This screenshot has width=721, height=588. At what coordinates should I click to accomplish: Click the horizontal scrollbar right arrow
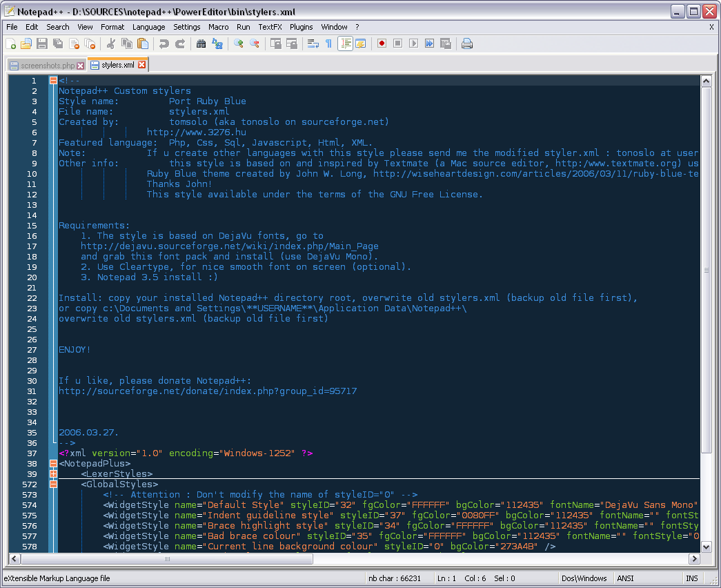pos(694,558)
